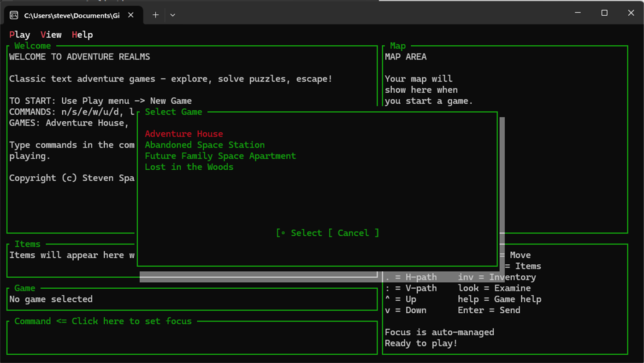Close the terminal window

[x=631, y=13]
